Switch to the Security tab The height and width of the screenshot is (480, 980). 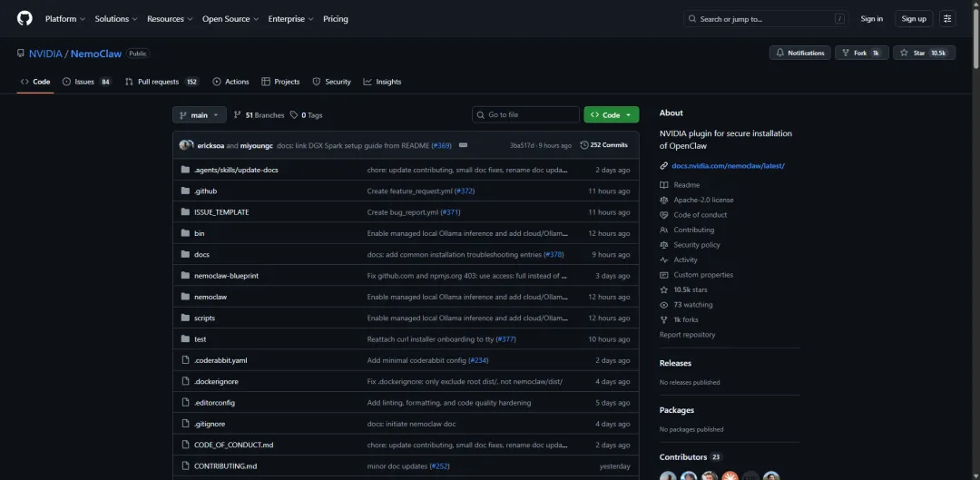(x=332, y=82)
